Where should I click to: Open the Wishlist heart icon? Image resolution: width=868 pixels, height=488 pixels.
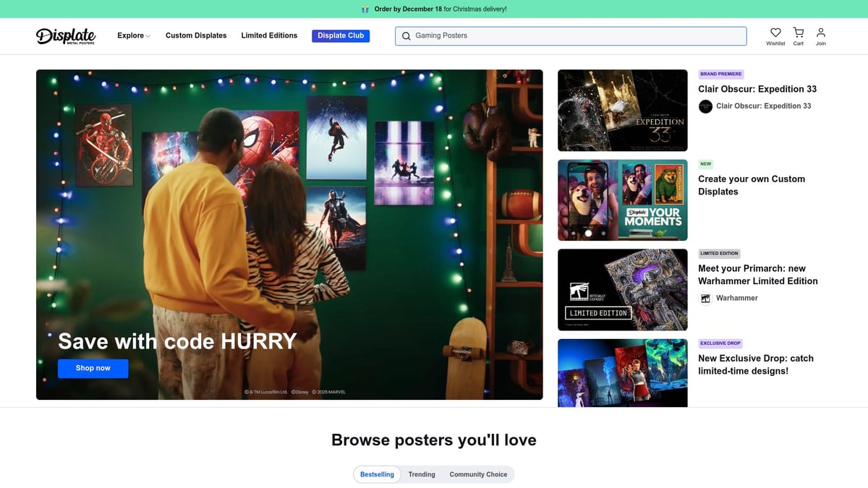[x=775, y=33]
